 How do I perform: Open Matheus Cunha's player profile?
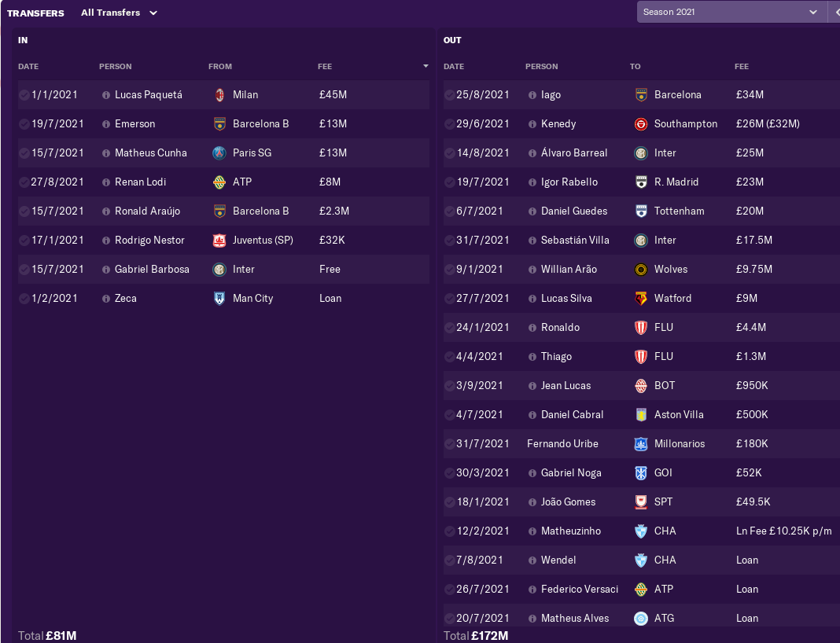[151, 153]
